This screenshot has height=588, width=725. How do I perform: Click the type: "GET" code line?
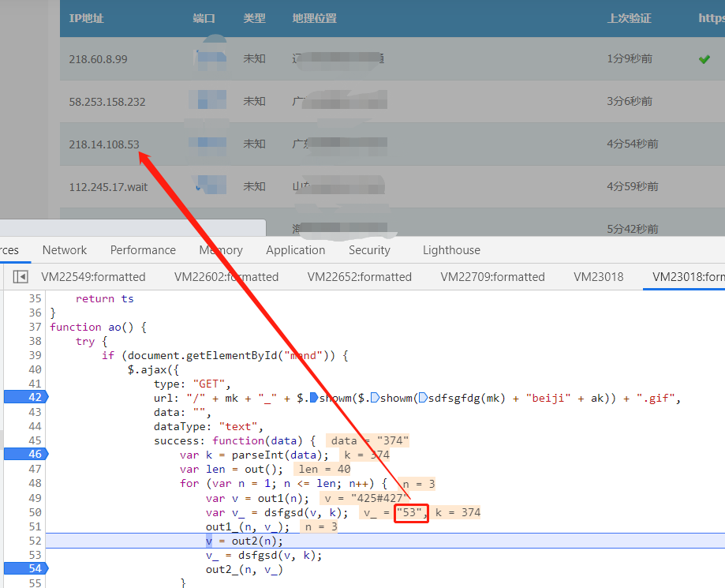tap(192, 384)
